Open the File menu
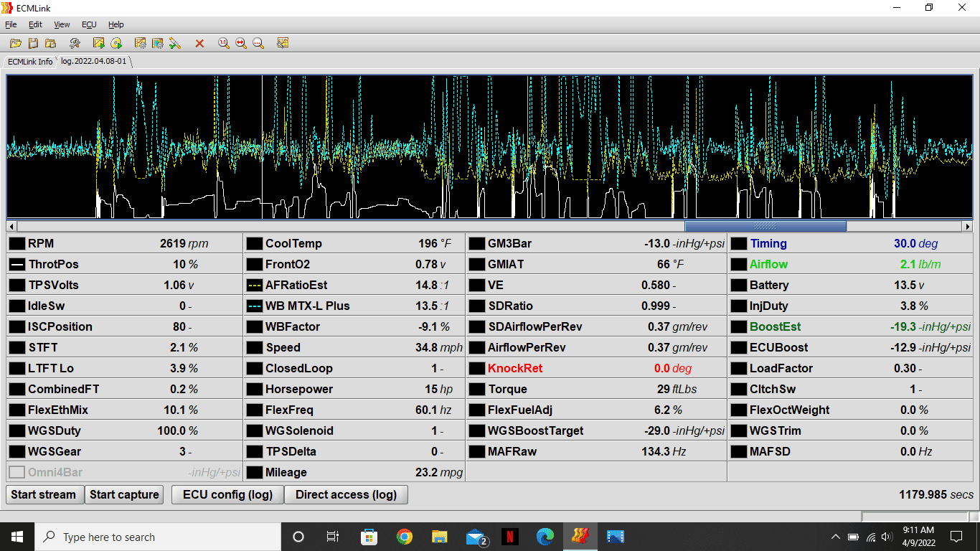 11,24
